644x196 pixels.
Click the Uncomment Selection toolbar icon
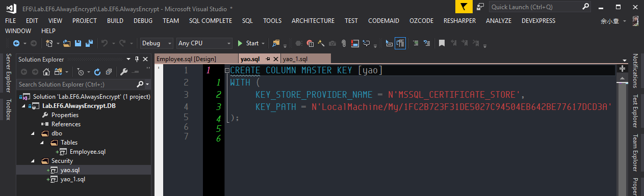427,43
